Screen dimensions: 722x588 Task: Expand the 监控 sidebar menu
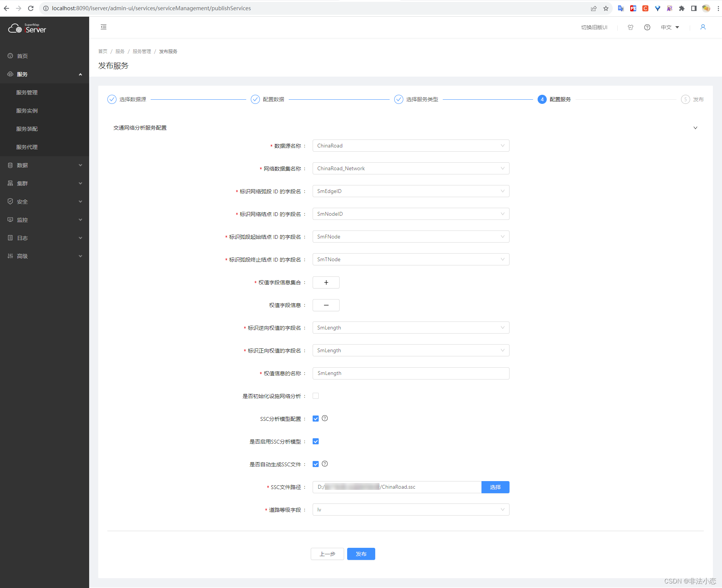click(44, 220)
